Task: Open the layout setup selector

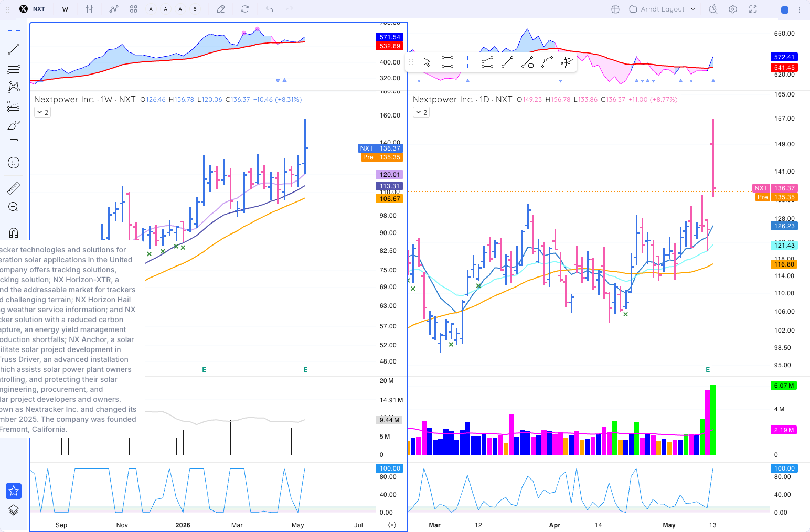Action: pos(615,9)
